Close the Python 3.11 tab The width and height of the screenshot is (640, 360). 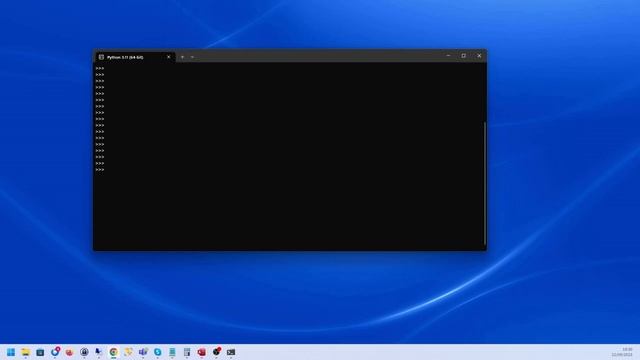click(x=169, y=57)
